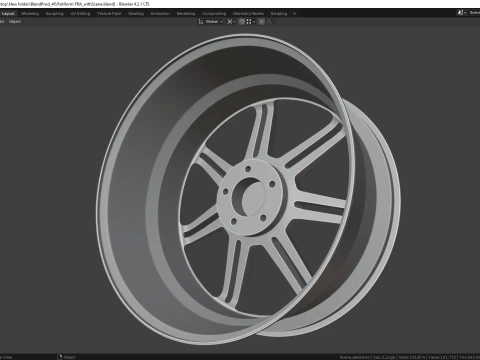Open the Animation workspace tab
The image size is (480, 360).
pos(160,14)
